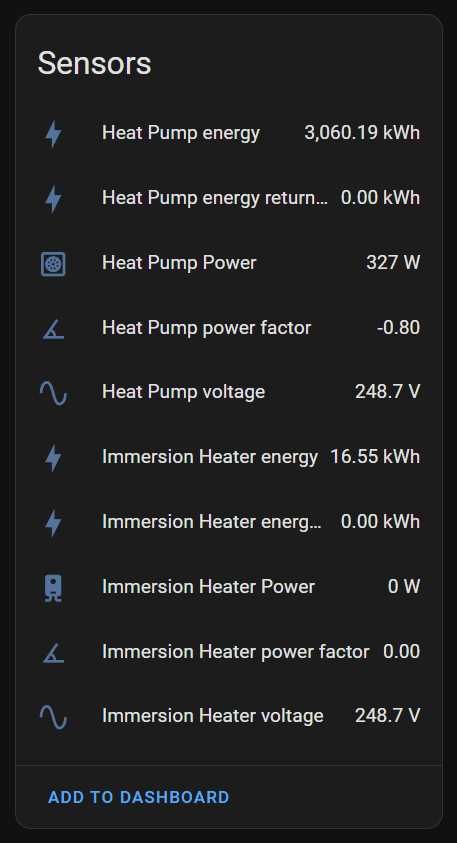This screenshot has width=457, height=843.
Task: Select the Immersion Heater voltage sine wave icon
Action: click(53, 717)
